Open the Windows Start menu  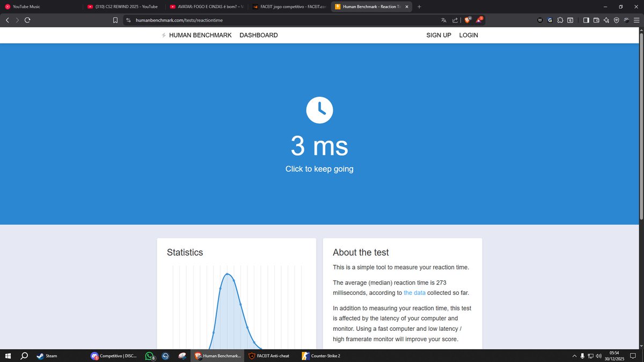pyautogui.click(x=8, y=356)
